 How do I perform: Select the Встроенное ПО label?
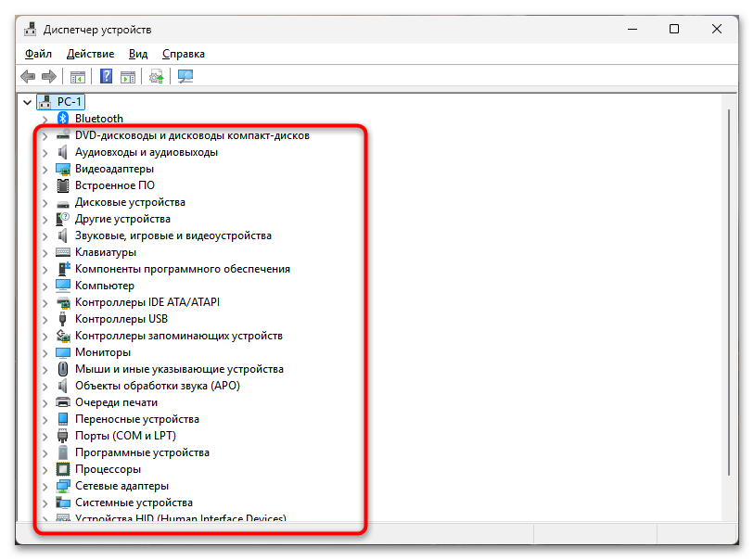[114, 185]
